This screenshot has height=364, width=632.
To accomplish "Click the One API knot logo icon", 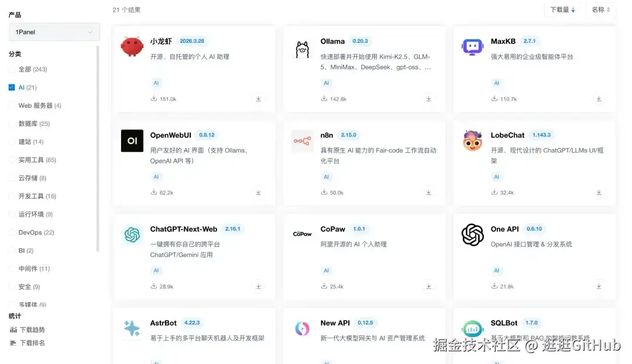I will tap(472, 235).
